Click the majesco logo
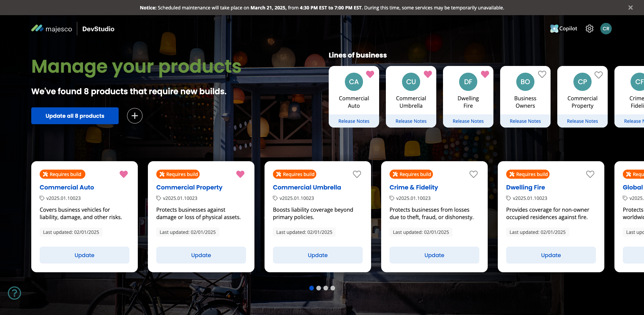The image size is (644, 315). pyautogui.click(x=52, y=29)
